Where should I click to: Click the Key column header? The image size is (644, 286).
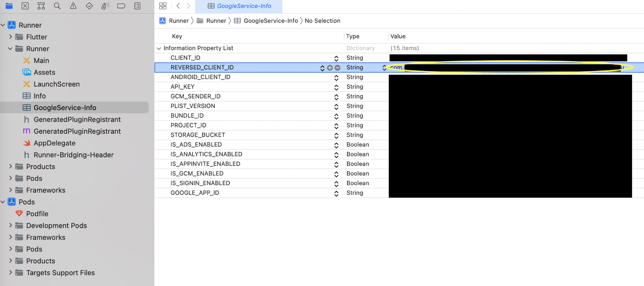click(177, 36)
